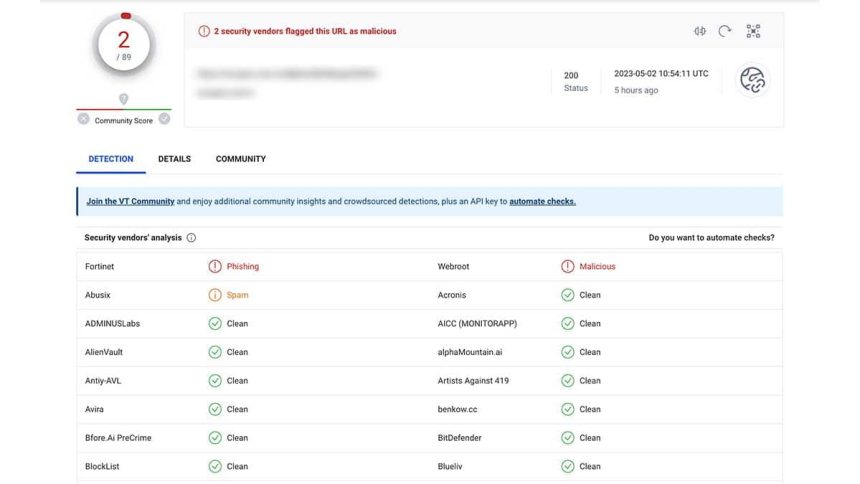This screenshot has width=860, height=484.
Task: Click the Artists Against 419 clean checkmark
Action: tap(568, 380)
